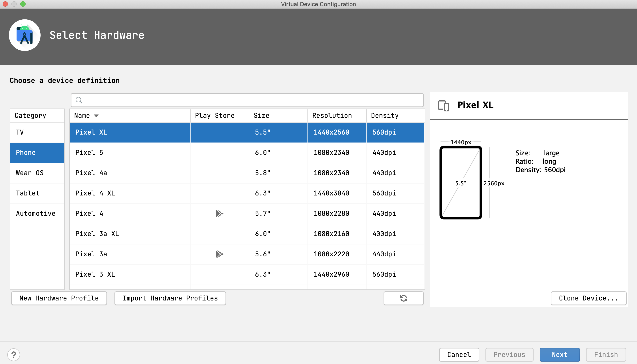The width and height of the screenshot is (637, 364).
Task: Select the Pixel 4 XL device row
Action: (x=247, y=193)
